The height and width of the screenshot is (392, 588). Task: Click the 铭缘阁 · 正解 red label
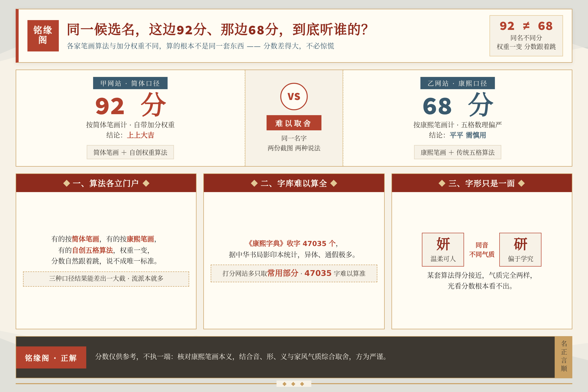(51, 357)
